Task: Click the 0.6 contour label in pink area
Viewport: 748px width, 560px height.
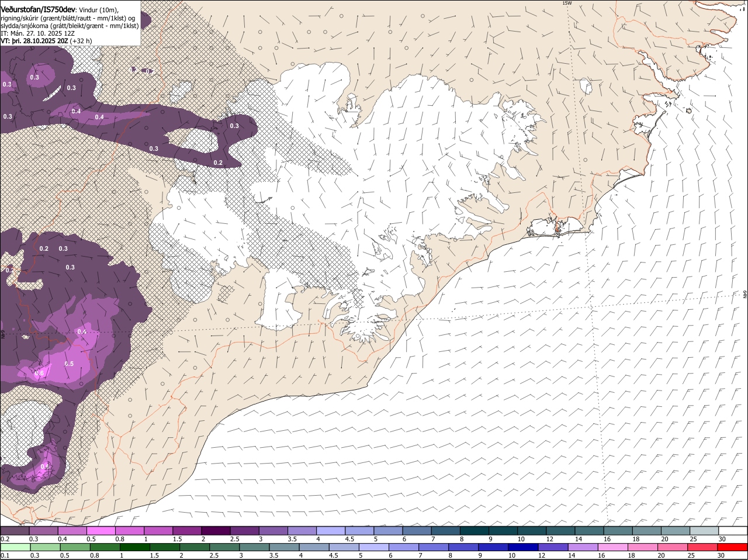Action: pyautogui.click(x=39, y=373)
